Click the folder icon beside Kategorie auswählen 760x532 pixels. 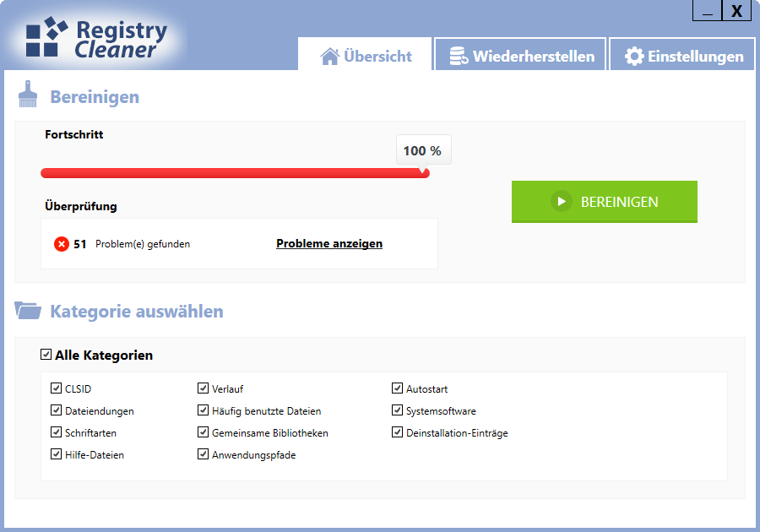(x=28, y=311)
